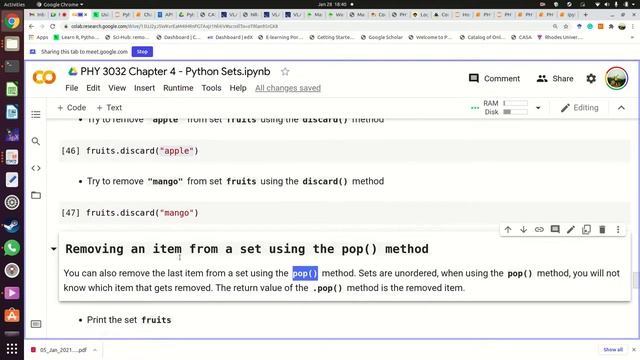Open the Files folder sidebar icon
Image resolution: width=640 pixels, height=360 pixels.
(36, 195)
